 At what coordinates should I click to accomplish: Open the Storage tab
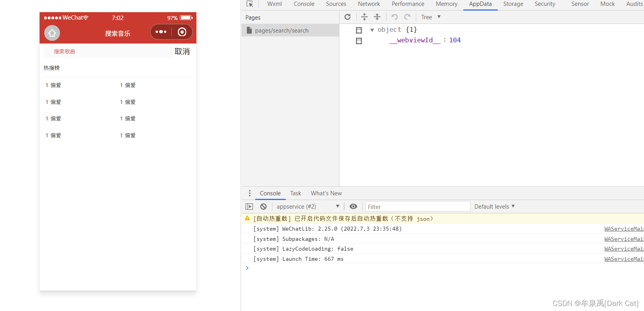(513, 4)
